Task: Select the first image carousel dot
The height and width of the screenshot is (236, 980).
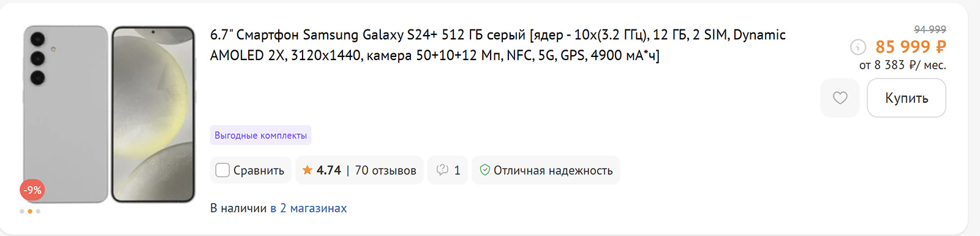Action: coord(22,211)
